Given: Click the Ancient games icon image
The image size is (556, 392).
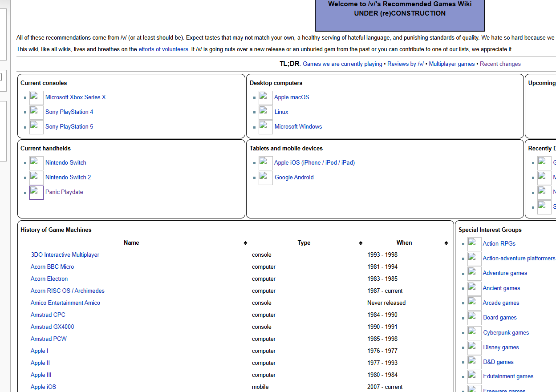Looking at the screenshot, I should coord(475,288).
